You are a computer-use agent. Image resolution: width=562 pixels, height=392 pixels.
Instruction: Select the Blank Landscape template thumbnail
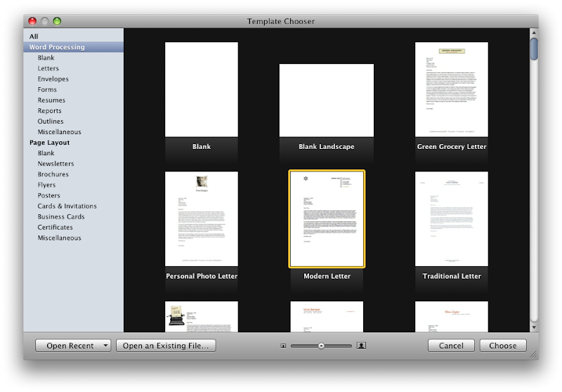tap(326, 100)
